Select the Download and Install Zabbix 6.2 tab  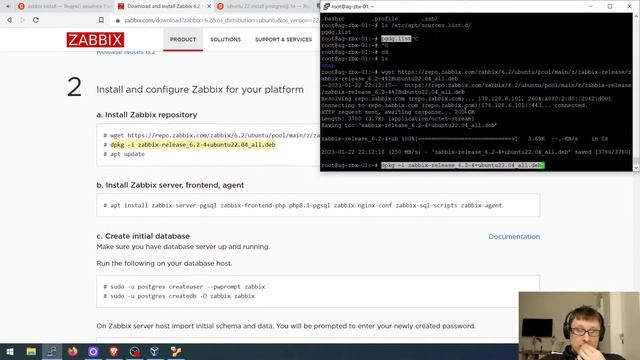click(x=163, y=7)
